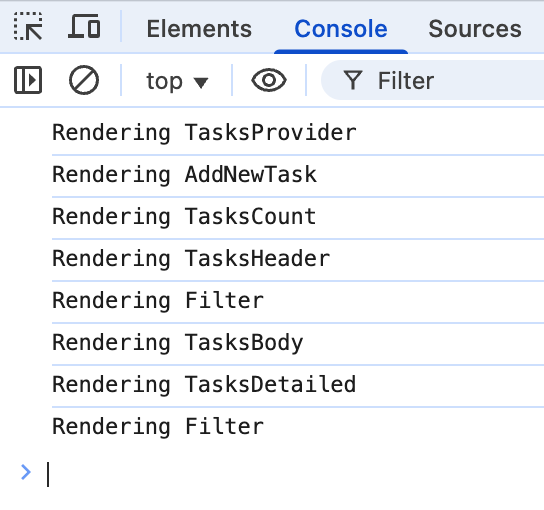The width and height of the screenshot is (544, 510).
Task: Show the console sidebar panel icon
Action: tap(28, 80)
